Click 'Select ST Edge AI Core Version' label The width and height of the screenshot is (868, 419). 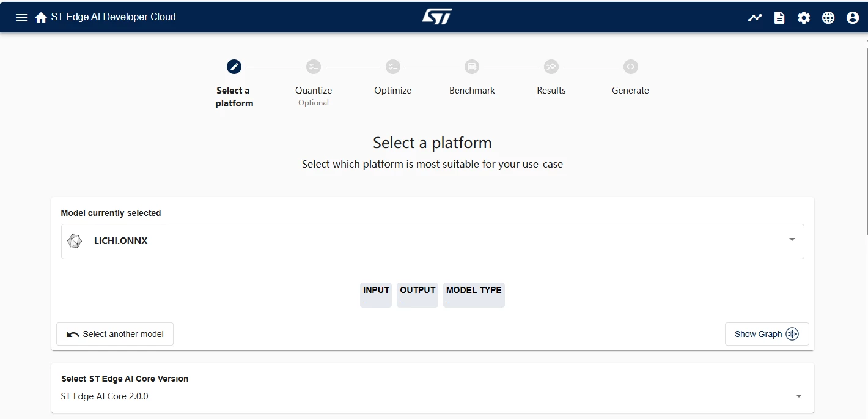pos(125,379)
